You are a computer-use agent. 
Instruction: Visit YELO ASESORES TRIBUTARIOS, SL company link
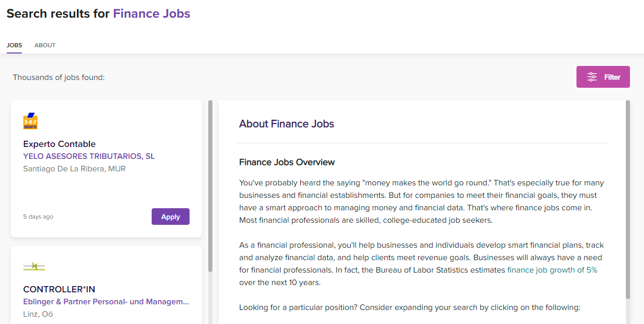click(89, 156)
